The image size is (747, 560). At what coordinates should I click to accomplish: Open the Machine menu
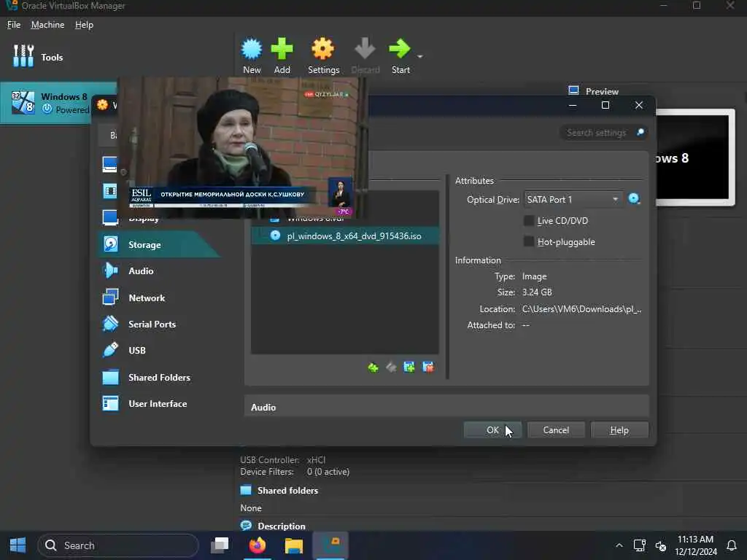click(47, 25)
